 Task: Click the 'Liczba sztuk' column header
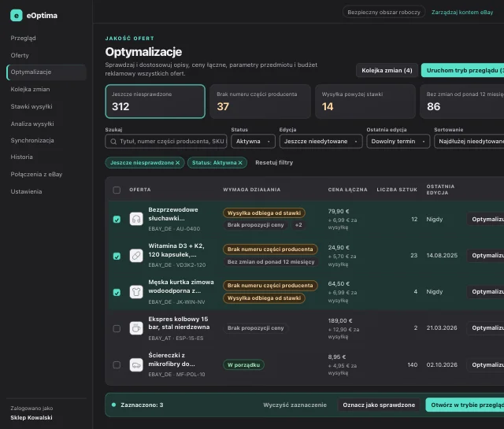pos(397,190)
